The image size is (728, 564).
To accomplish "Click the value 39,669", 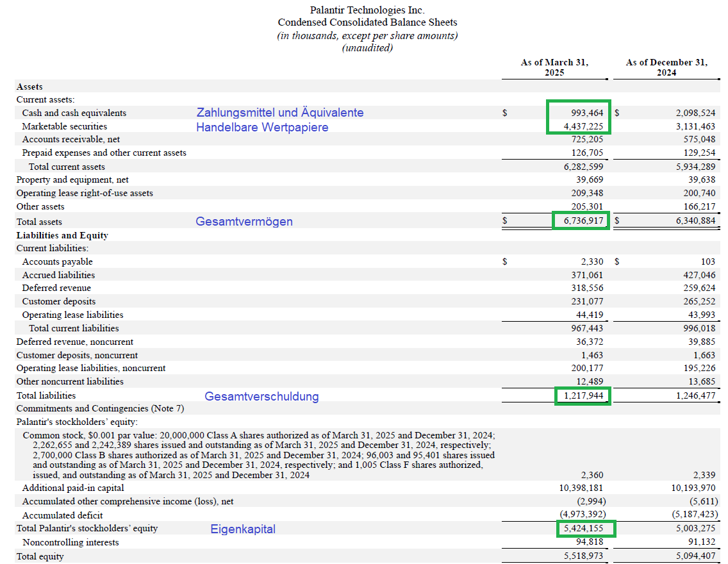I will [590, 179].
